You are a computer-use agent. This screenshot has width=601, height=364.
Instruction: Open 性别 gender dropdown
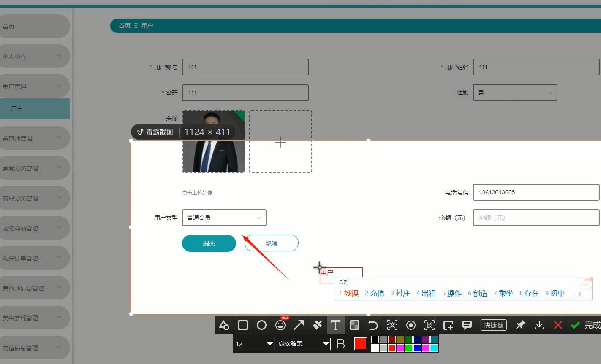pos(515,92)
